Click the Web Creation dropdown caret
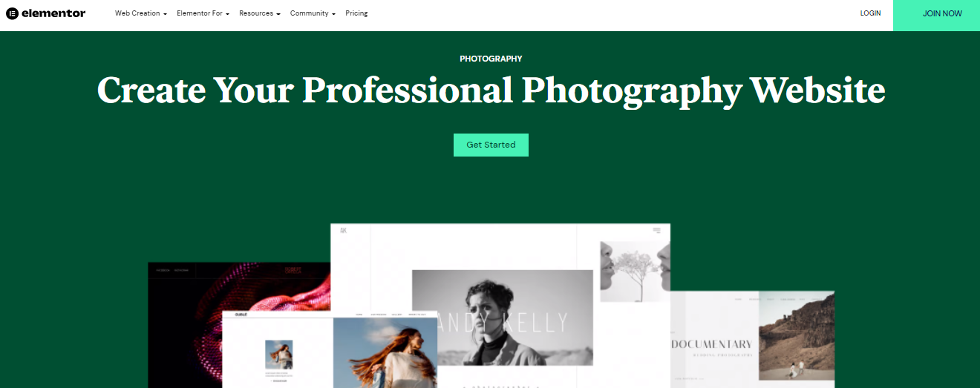Screen dimensions: 980x388 click(x=165, y=14)
